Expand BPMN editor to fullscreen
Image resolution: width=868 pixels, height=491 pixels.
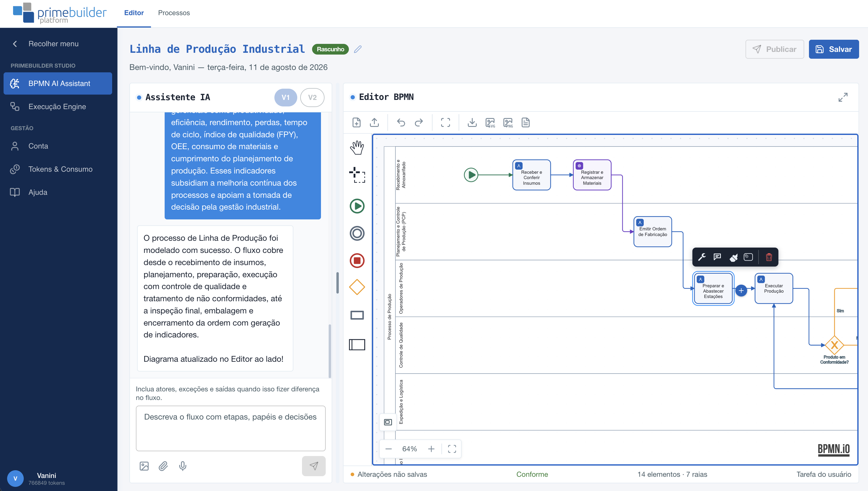[x=843, y=97]
